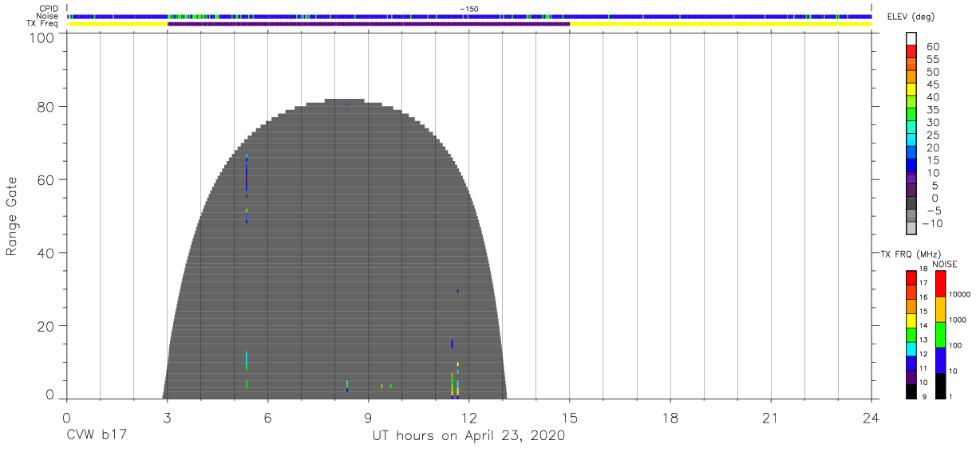The image size is (980, 452).
Task: Pick the blue 10–15 ELEV colorbar segment
Action: click(911, 166)
